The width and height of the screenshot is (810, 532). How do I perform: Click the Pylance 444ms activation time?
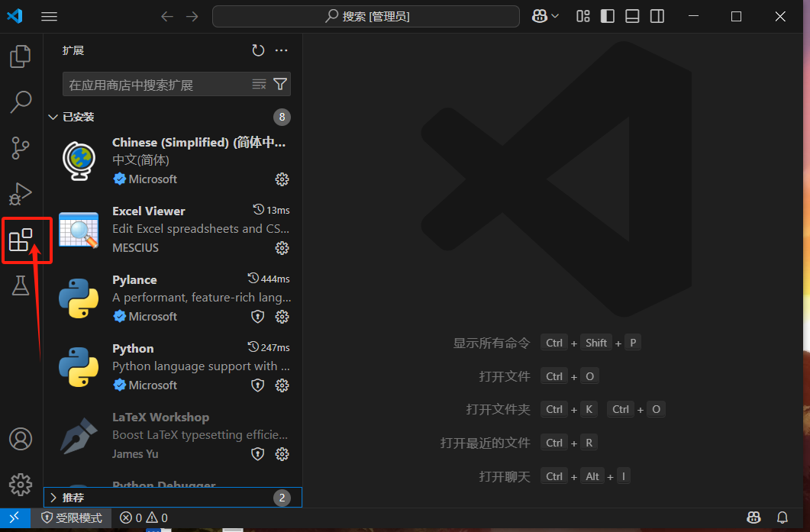point(269,279)
